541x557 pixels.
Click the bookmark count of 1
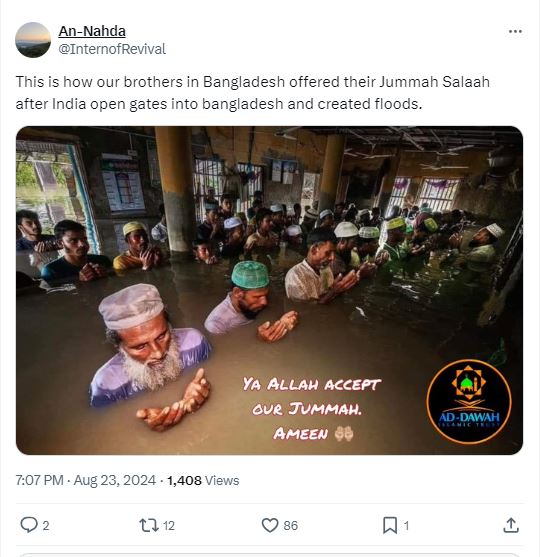[x=406, y=525]
